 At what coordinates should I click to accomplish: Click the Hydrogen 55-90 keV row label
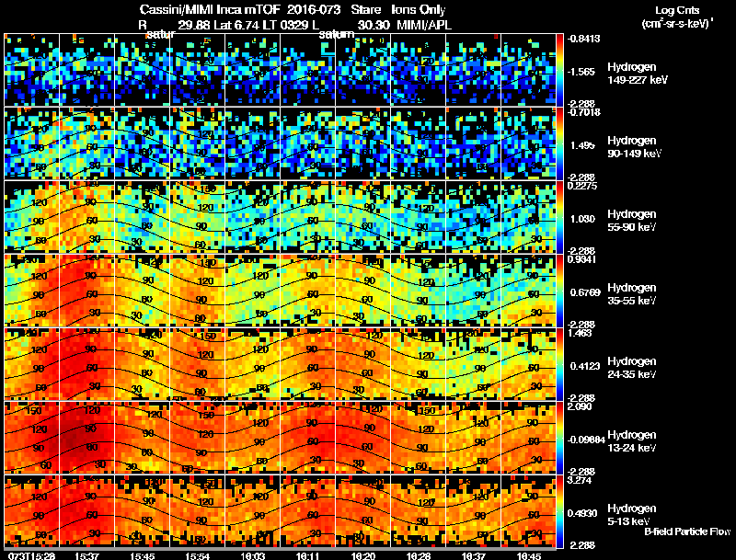tap(632, 221)
